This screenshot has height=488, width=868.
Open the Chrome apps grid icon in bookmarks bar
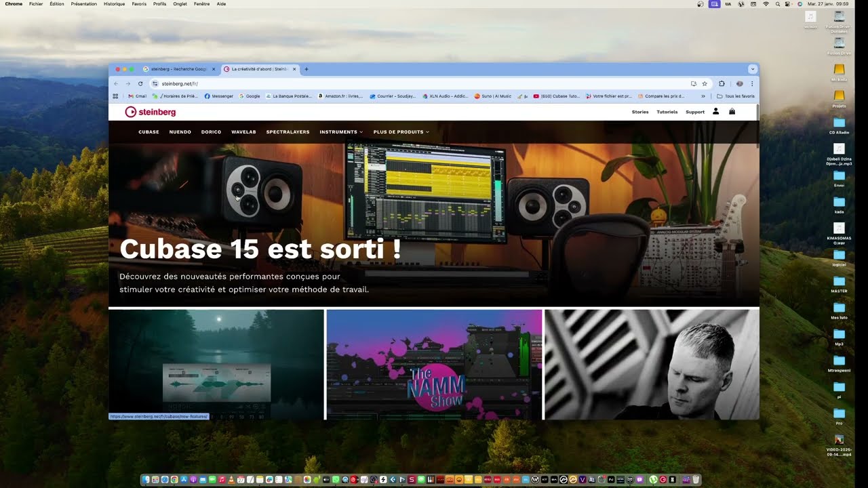click(x=115, y=96)
